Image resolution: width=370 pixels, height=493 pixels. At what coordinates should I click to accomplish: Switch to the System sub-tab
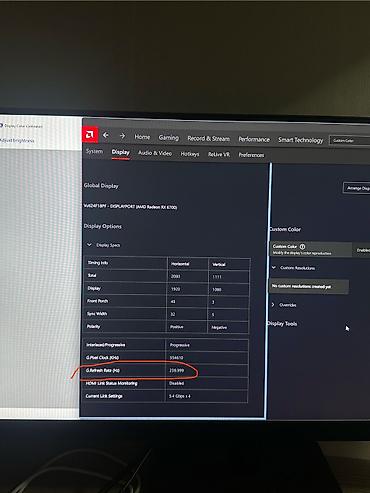(94, 151)
